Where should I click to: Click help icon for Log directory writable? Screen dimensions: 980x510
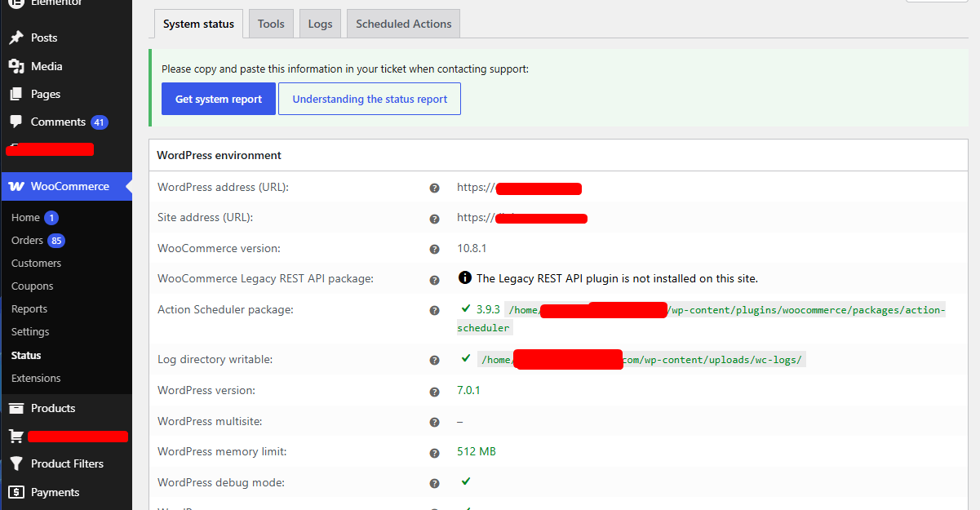tap(434, 360)
